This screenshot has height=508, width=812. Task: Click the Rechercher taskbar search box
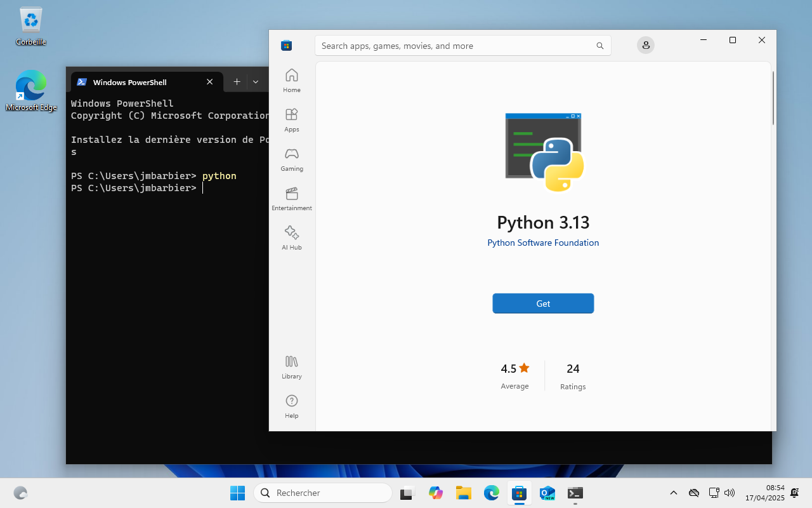point(323,493)
